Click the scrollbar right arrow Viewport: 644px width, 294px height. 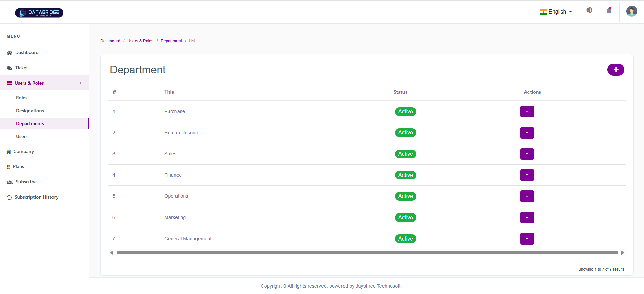pos(622,253)
